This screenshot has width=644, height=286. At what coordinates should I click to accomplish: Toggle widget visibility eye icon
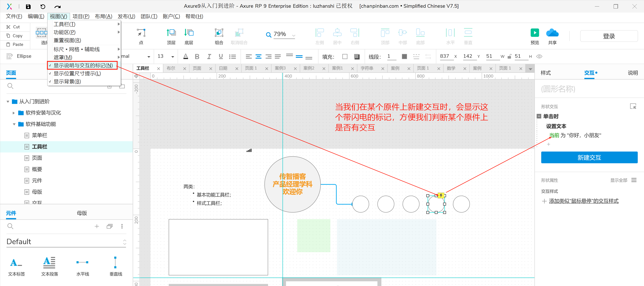point(539,56)
